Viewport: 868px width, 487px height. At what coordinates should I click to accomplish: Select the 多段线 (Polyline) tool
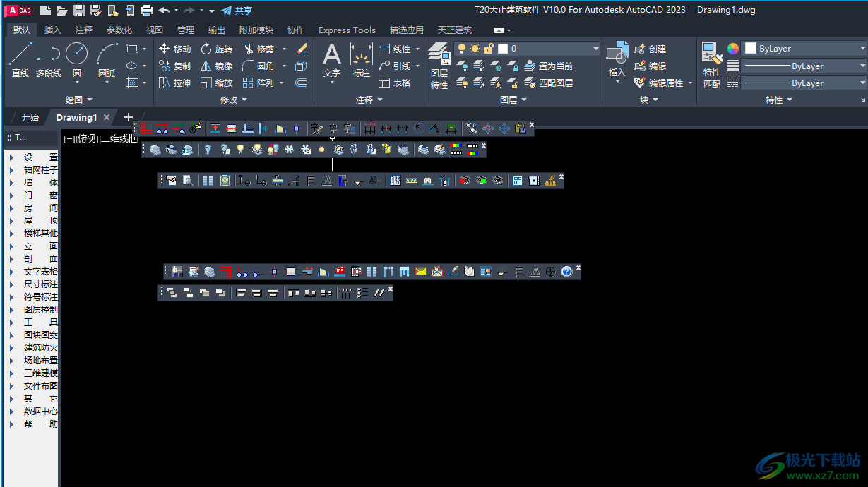(x=48, y=59)
